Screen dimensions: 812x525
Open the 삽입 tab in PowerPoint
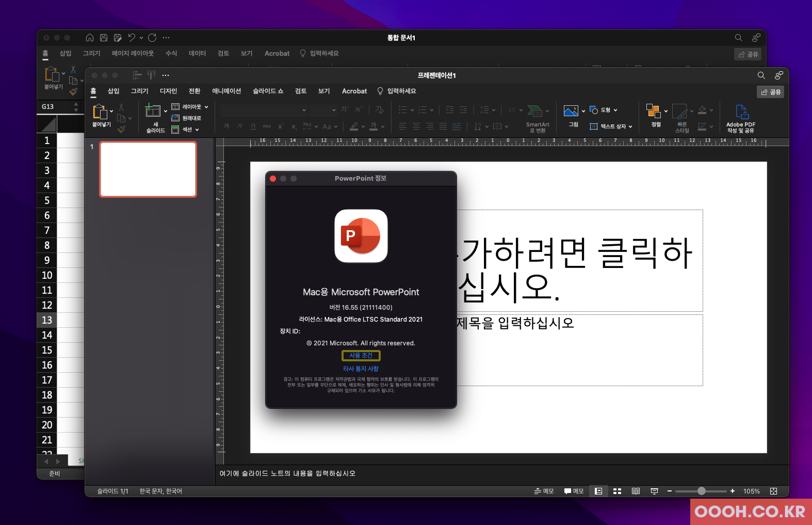coord(113,91)
